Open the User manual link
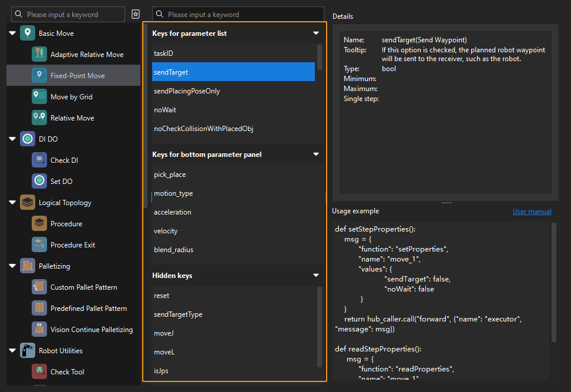The image size is (571, 392). 532,212
